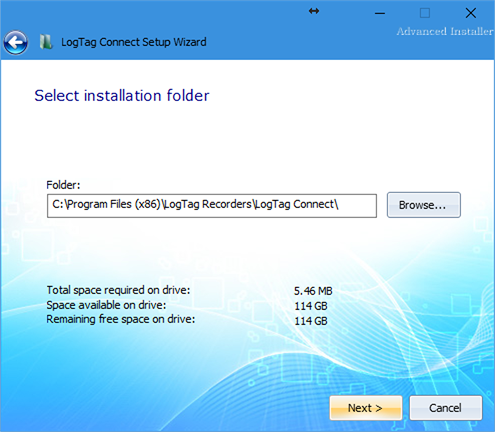Focus the installation Folder path field
The image size is (495, 432).
(x=212, y=206)
